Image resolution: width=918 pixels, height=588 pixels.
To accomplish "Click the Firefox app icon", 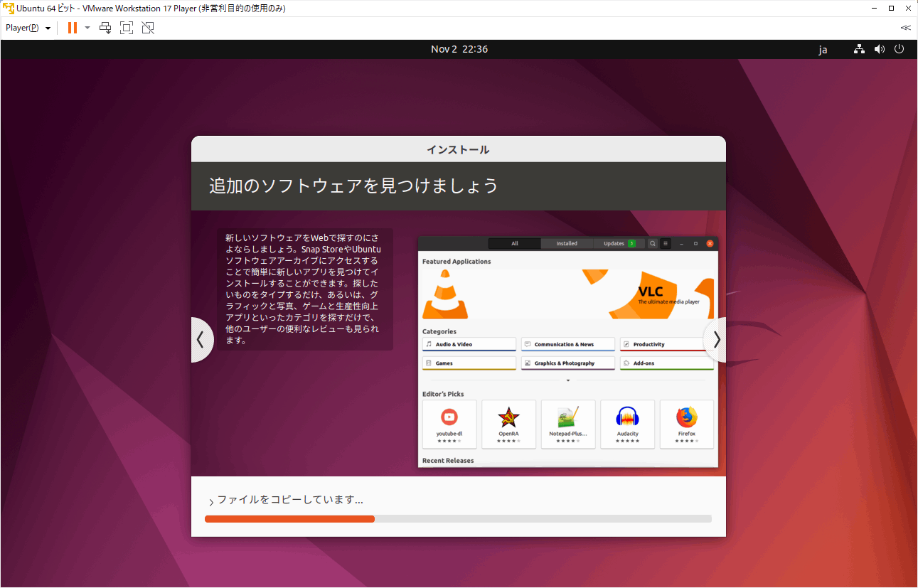I will pyautogui.click(x=687, y=417).
